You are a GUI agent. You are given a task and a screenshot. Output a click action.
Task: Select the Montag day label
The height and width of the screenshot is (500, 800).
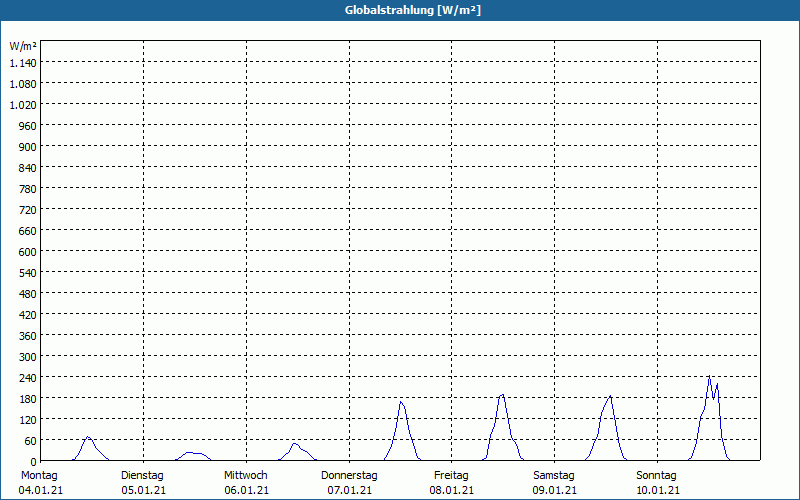[39, 476]
